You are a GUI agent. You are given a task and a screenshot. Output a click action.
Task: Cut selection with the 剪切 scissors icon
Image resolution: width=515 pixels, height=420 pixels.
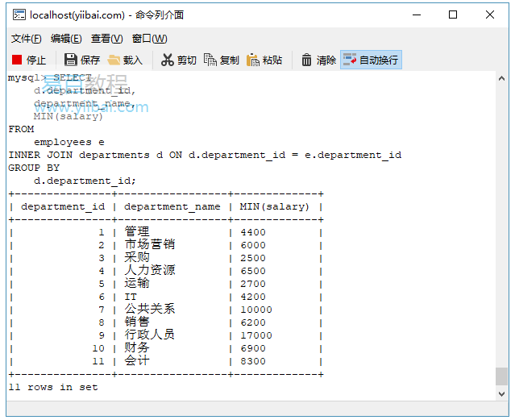pos(178,60)
